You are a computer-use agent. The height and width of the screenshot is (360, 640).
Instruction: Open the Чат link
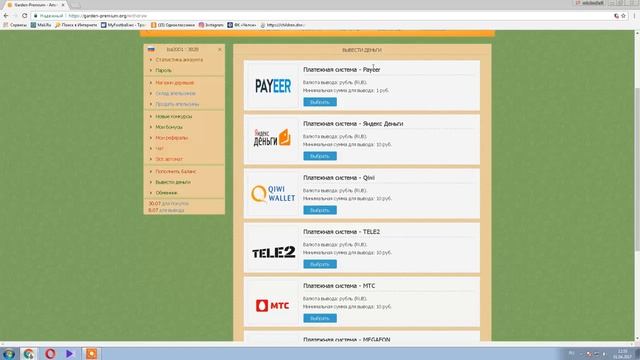(x=159, y=148)
